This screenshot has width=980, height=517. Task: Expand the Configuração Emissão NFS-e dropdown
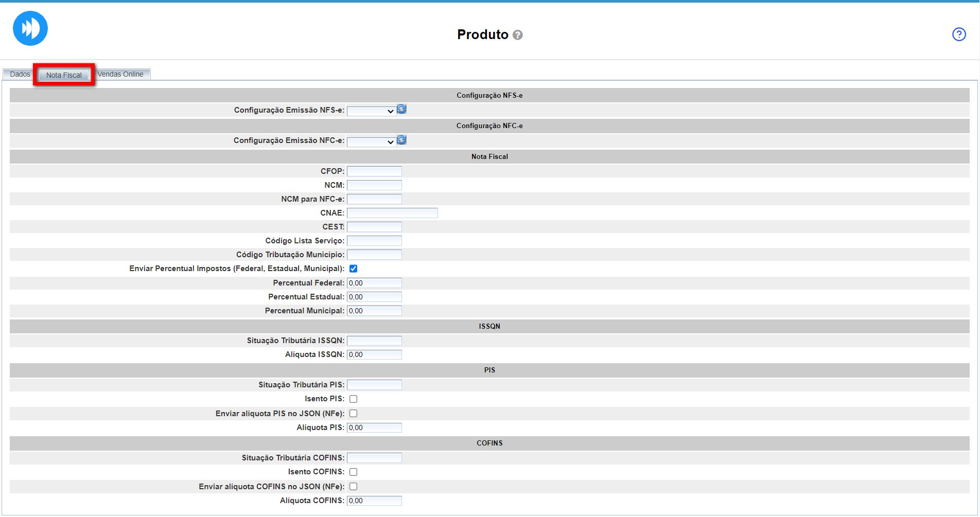371,111
